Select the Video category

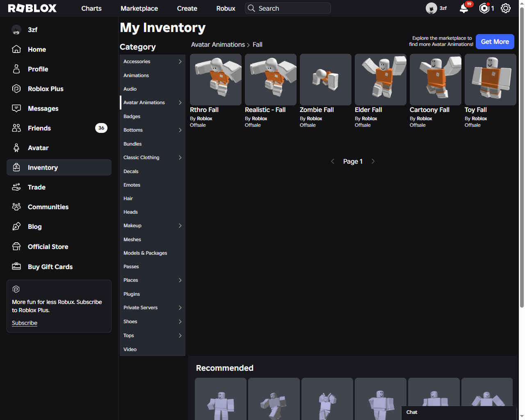tap(153, 349)
